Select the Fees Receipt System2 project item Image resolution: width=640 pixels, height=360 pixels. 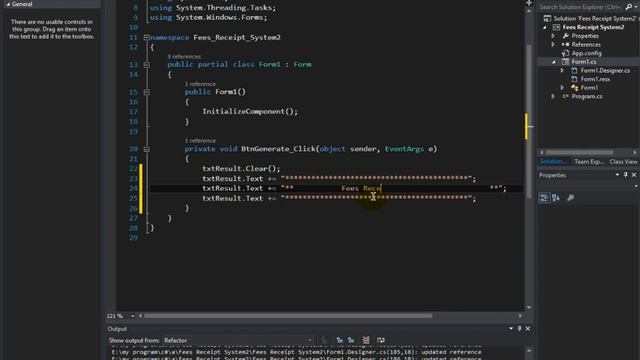pyautogui.click(x=593, y=27)
